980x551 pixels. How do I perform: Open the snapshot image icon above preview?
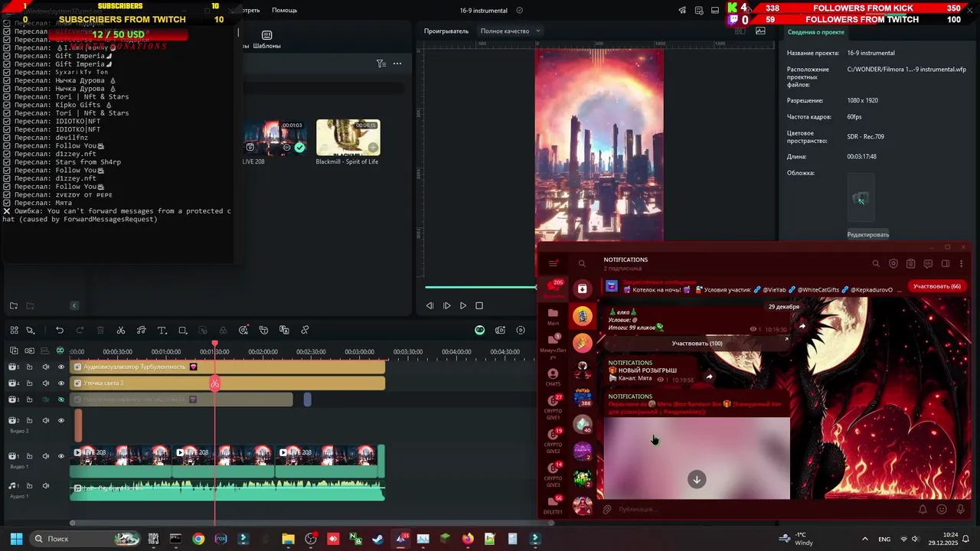[x=760, y=31]
